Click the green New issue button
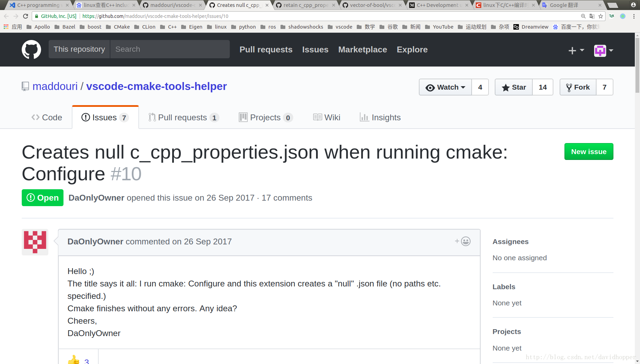Viewport: 640px width, 364px height. click(x=589, y=152)
